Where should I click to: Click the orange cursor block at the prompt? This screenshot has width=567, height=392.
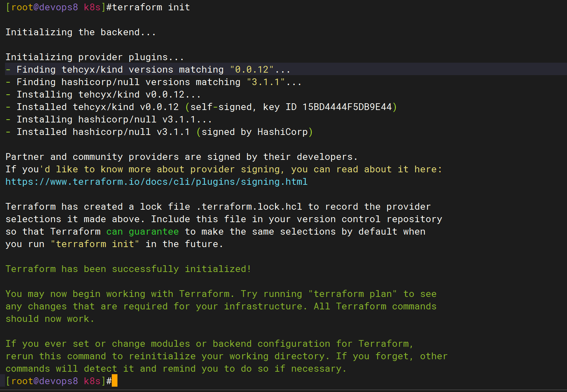tap(115, 381)
